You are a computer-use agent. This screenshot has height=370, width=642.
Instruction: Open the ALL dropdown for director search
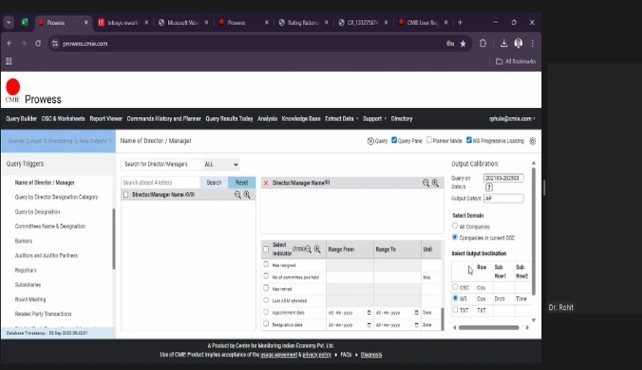coord(221,165)
